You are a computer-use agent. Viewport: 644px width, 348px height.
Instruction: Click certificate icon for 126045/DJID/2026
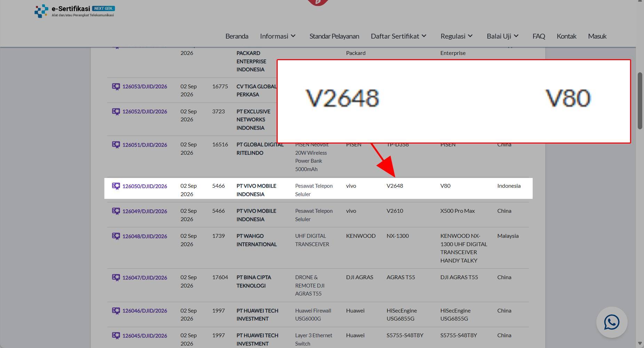tap(116, 335)
